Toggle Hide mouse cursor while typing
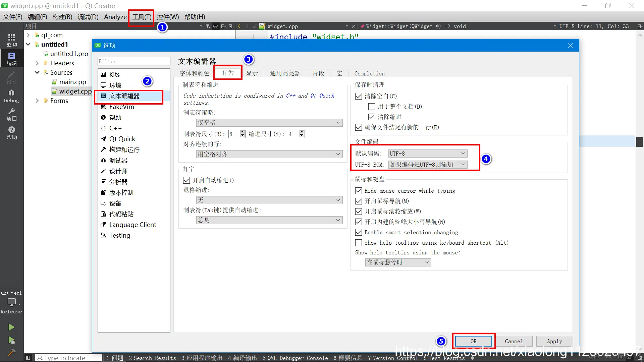This screenshot has width=644, height=362. pos(359,191)
